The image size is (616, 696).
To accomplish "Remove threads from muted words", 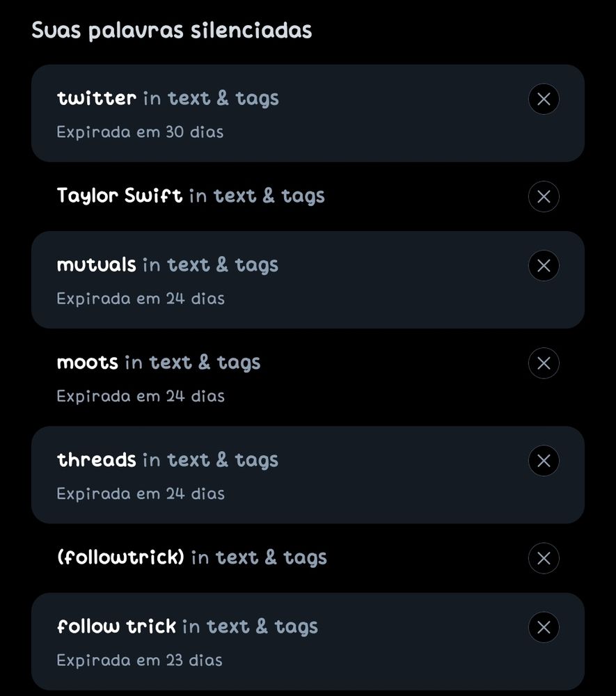I will coord(544,461).
